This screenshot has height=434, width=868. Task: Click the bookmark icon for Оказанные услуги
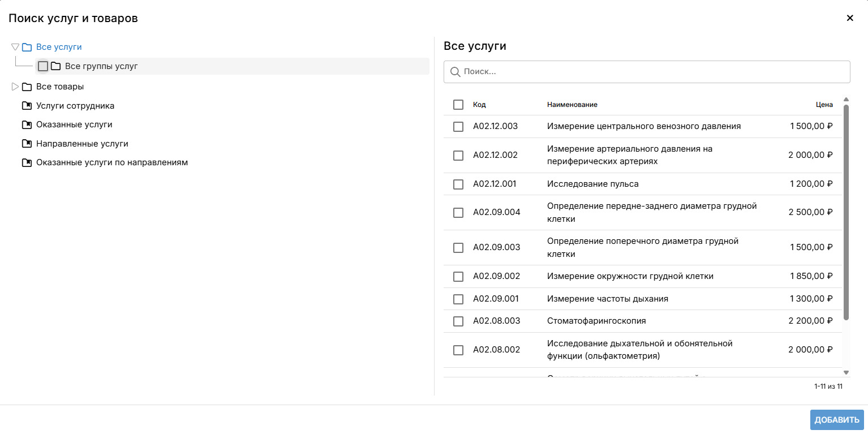[27, 124]
